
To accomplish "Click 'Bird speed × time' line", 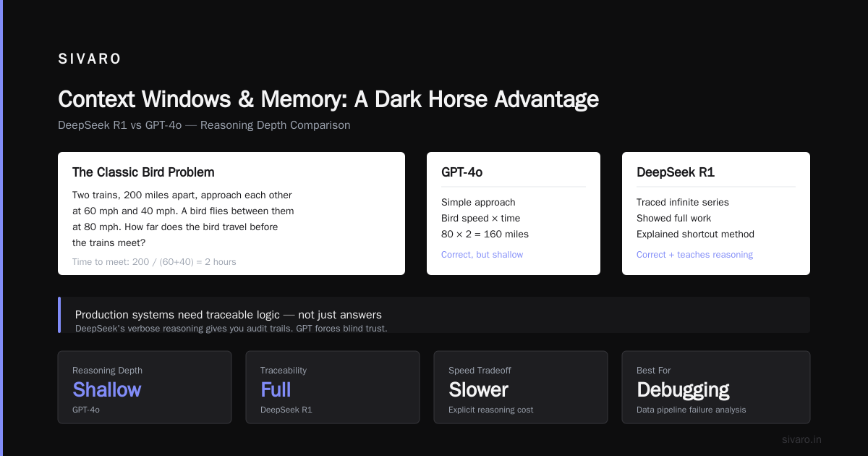I will pos(480,219).
